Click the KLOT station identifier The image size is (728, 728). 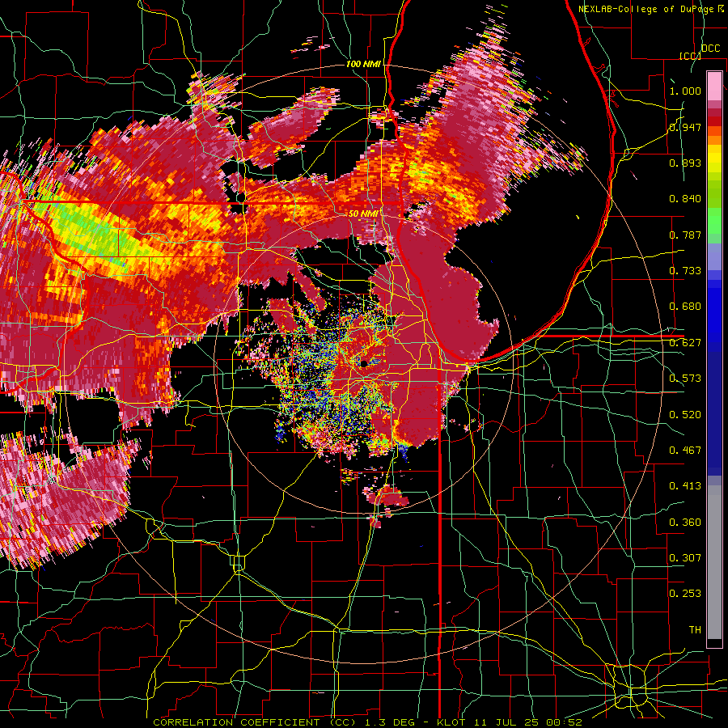[451, 722]
